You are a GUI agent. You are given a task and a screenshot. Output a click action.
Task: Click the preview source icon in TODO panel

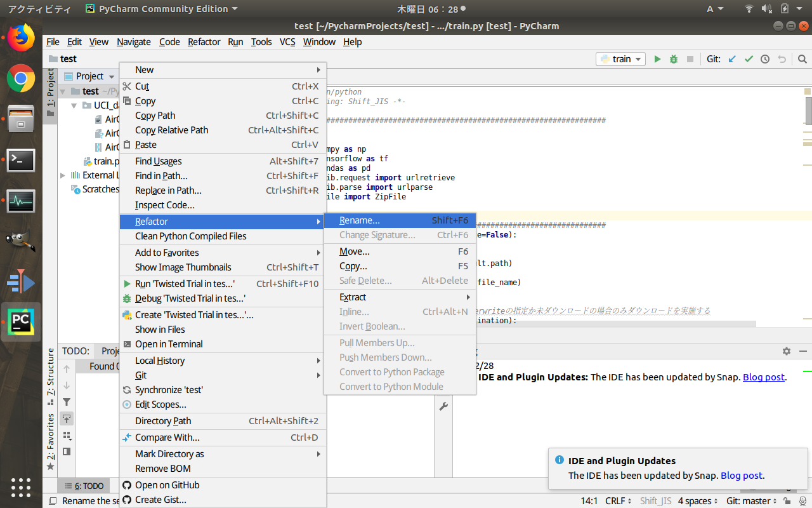point(67,451)
